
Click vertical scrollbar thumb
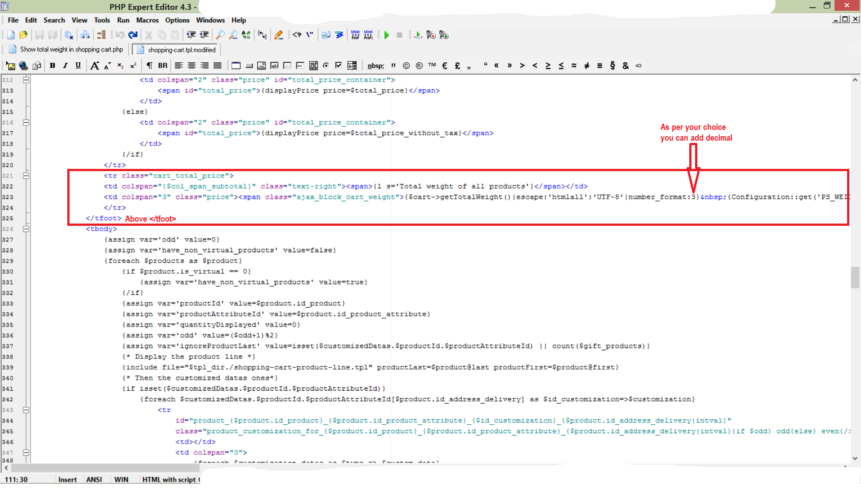pos(855,277)
